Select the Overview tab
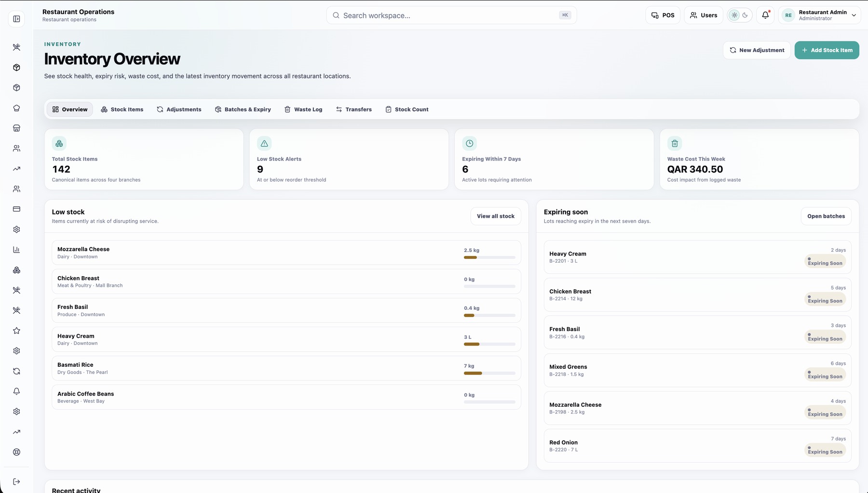868x493 pixels. 70,109
